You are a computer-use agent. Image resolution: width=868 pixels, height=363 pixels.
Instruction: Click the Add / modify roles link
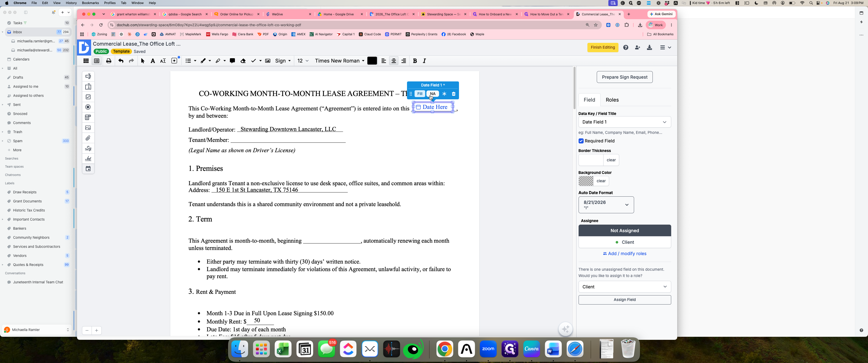625,254
